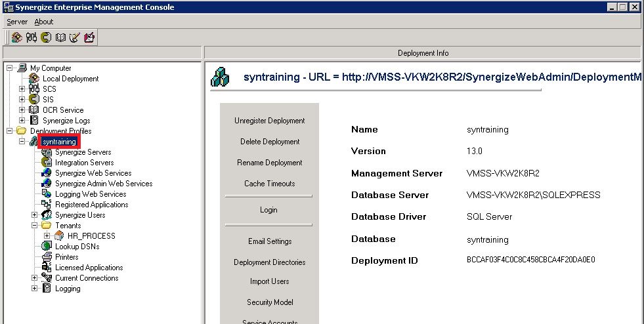Viewport: 644px width, 324px height.
Task: Click the Synergize Users people icon
Action: pyautogui.click(x=47, y=215)
